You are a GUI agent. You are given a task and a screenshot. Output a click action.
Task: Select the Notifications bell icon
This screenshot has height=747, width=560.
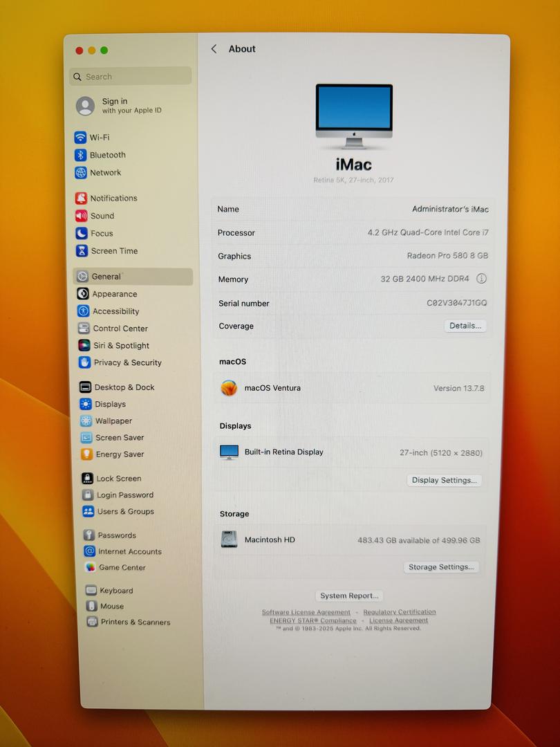click(x=82, y=199)
